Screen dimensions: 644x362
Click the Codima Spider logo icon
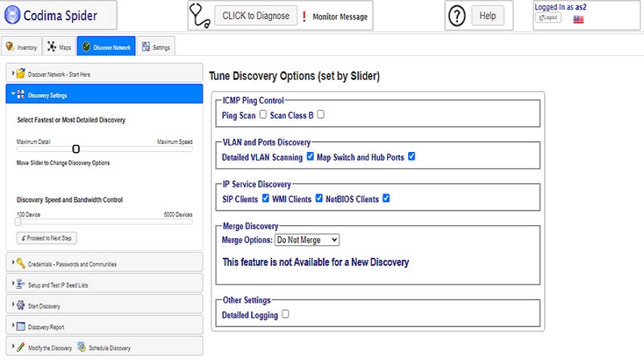click(12, 15)
